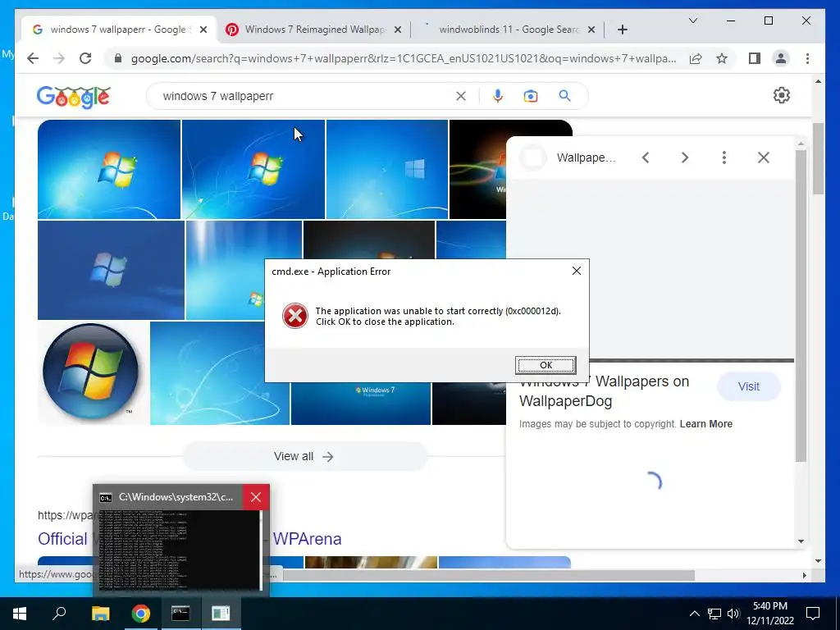Close the windwoblinds 11 tab

tap(591, 30)
